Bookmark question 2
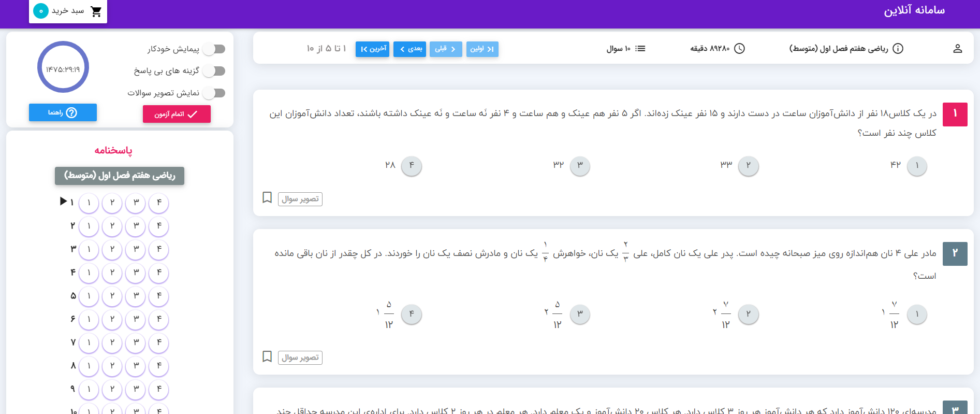 click(x=267, y=357)
